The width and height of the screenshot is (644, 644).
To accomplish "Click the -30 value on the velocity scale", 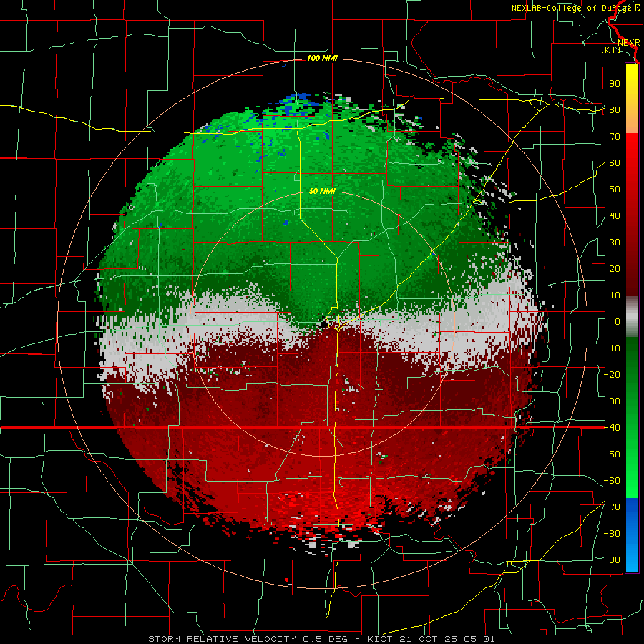I will (x=612, y=401).
